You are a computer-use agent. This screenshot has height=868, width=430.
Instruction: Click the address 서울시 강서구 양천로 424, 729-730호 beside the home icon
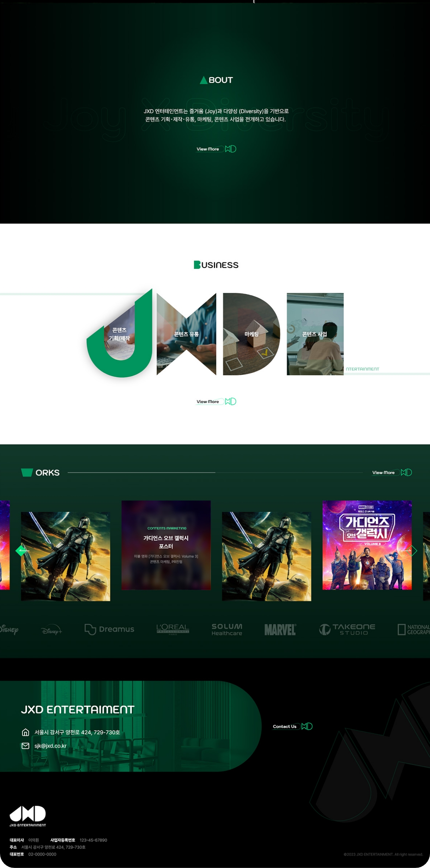point(77,732)
